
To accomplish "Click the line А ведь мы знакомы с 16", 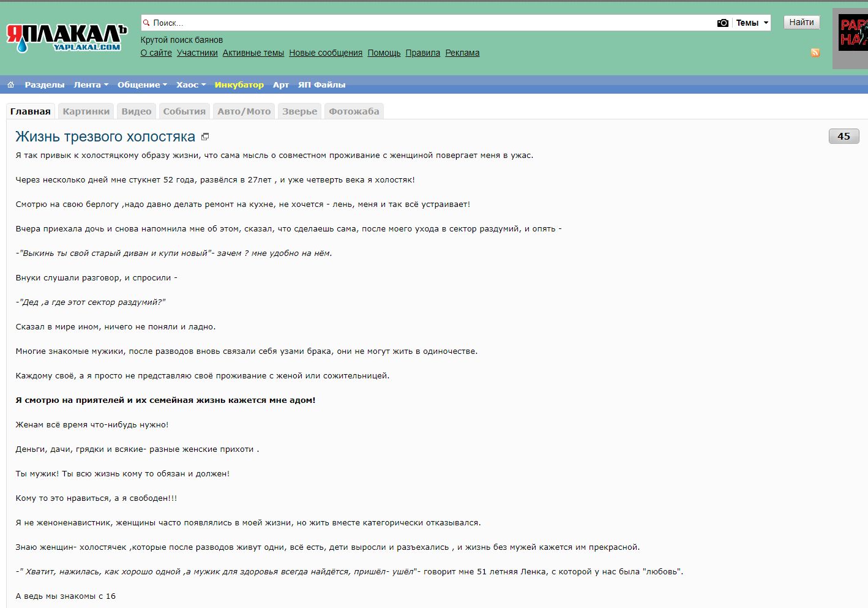I will pyautogui.click(x=65, y=596).
